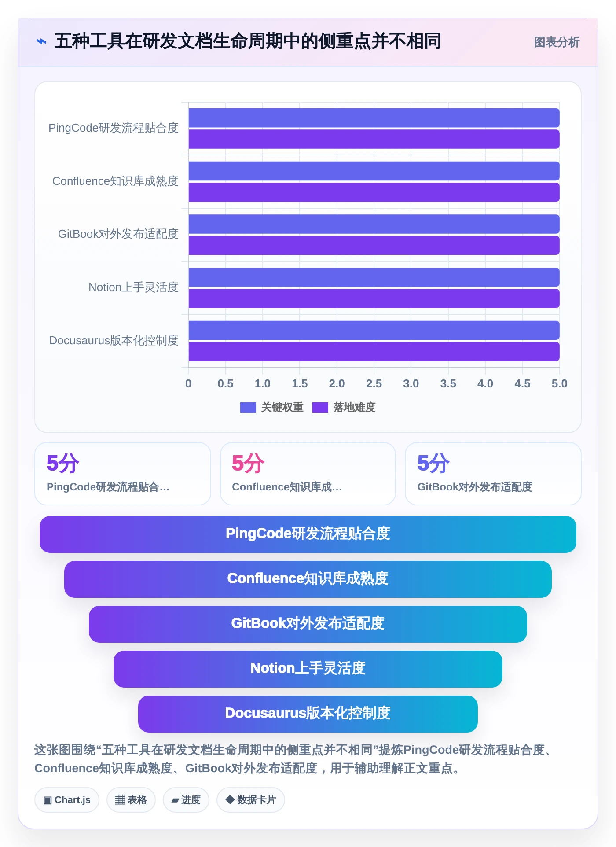
Task: Open the 5分 PingCode data card
Action: [x=123, y=474]
